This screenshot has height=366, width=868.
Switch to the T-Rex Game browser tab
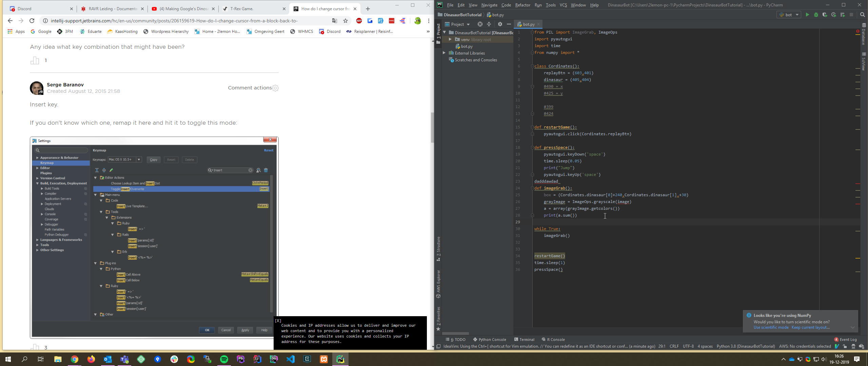point(242,9)
